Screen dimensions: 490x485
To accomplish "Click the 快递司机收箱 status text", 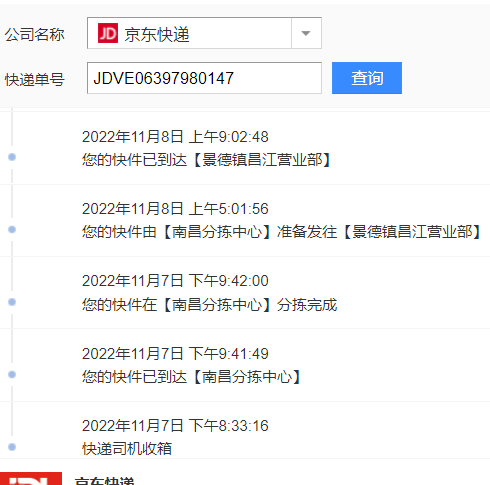I will (127, 448).
